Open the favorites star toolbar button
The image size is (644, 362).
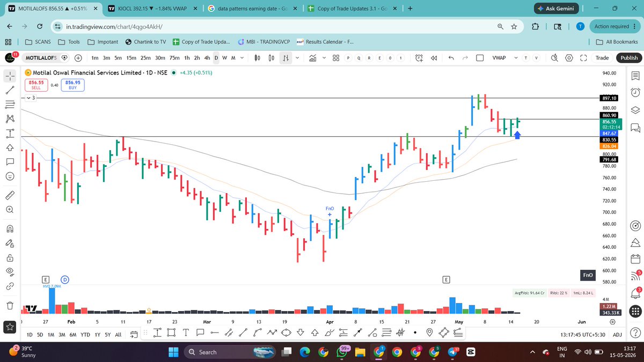(x=10, y=326)
